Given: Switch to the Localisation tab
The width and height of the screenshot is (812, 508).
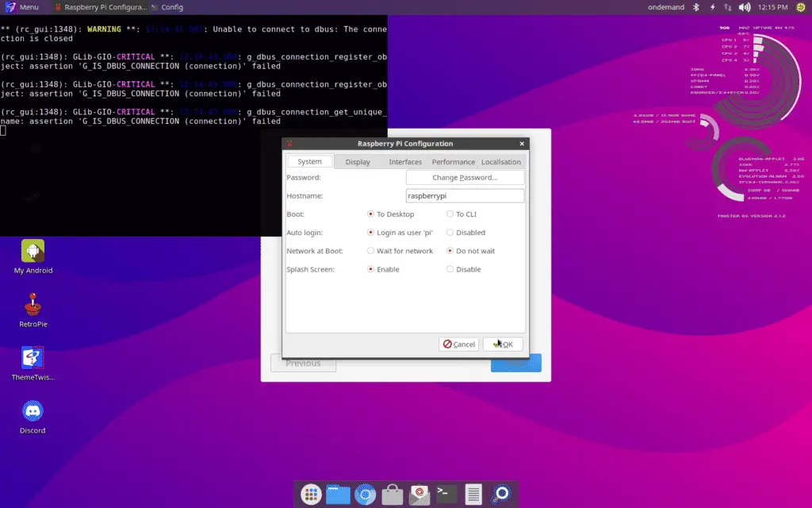Looking at the screenshot, I should 501,162.
